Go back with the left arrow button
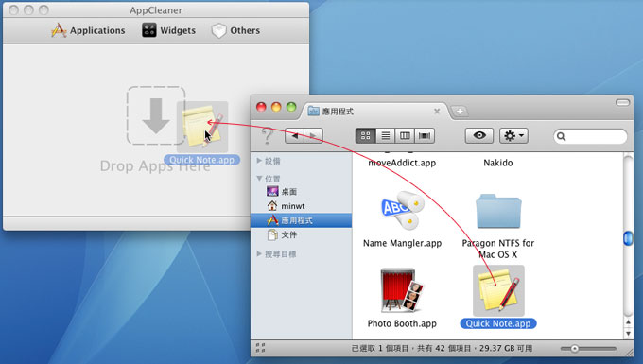Screen dimensions: 643x364 294,136
